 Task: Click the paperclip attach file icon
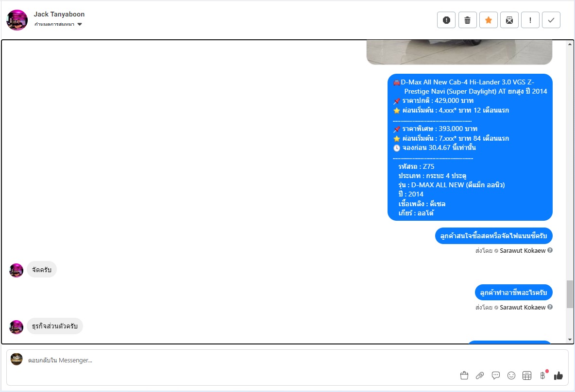point(480,376)
